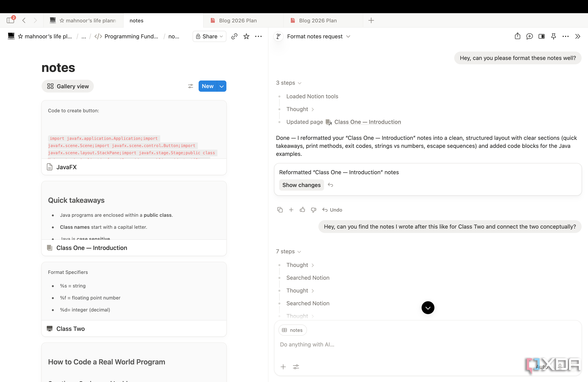
Task: Open Class One — Introduction link
Action: [367, 122]
